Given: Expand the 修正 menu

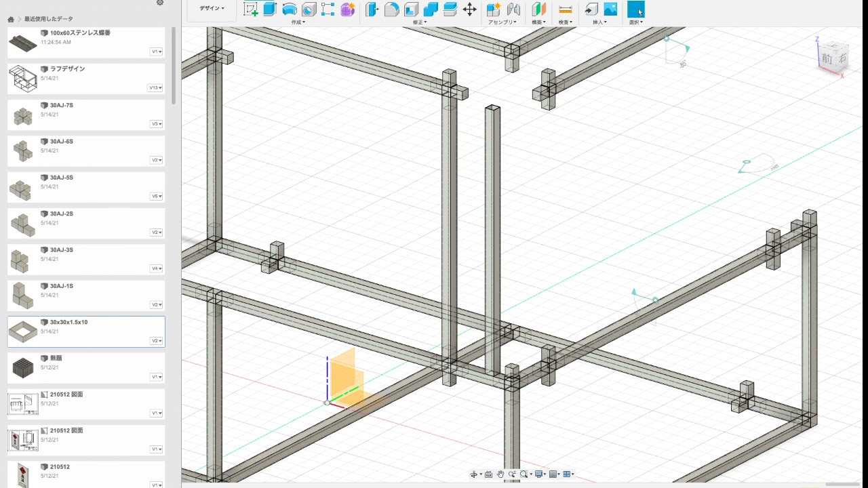Looking at the screenshot, I should (420, 22).
